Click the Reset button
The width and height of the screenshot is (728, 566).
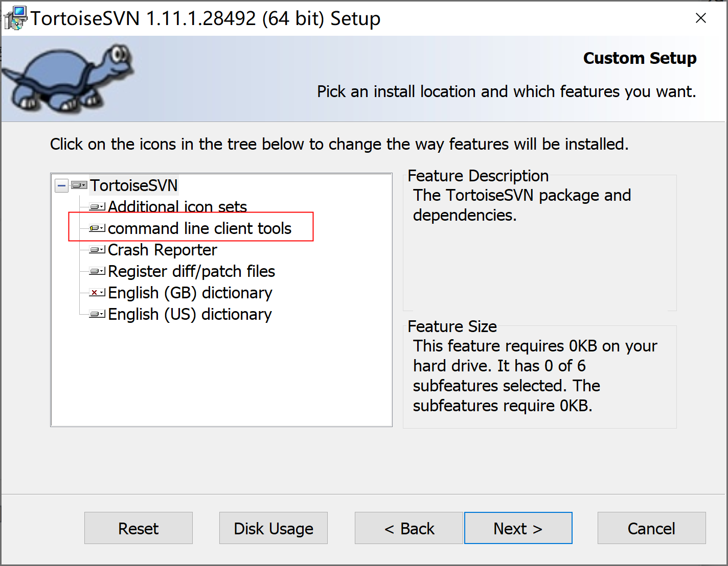[139, 528]
